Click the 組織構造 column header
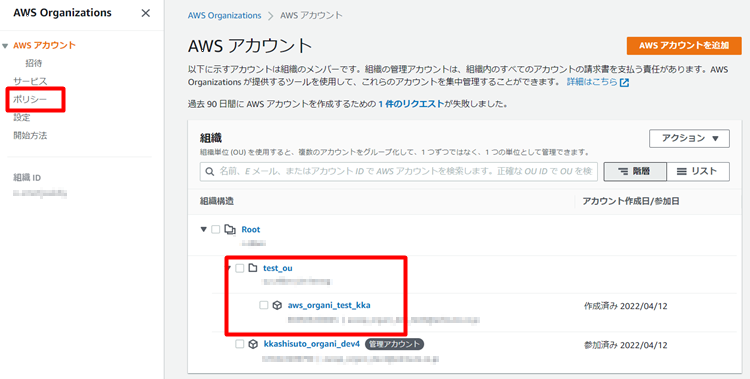 pos(217,201)
